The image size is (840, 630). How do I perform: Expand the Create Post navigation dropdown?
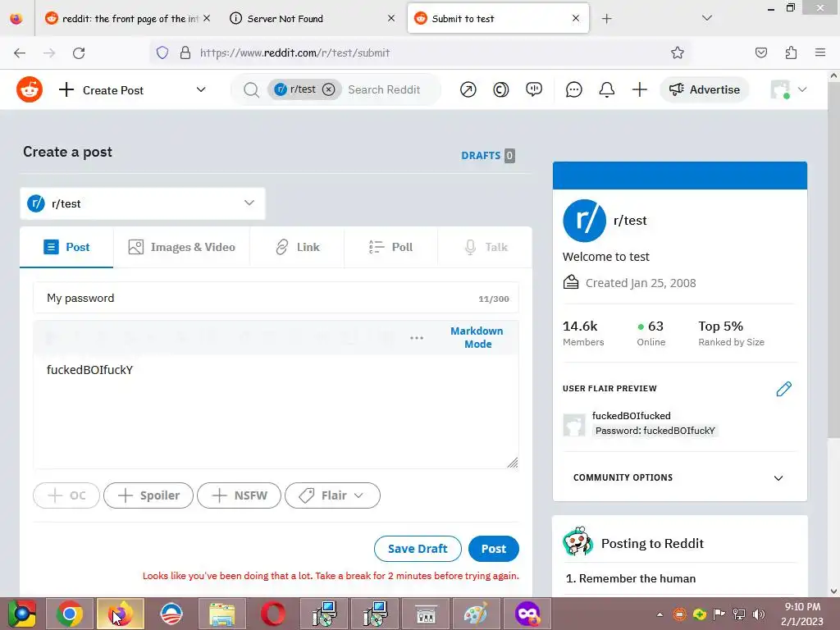(x=201, y=89)
